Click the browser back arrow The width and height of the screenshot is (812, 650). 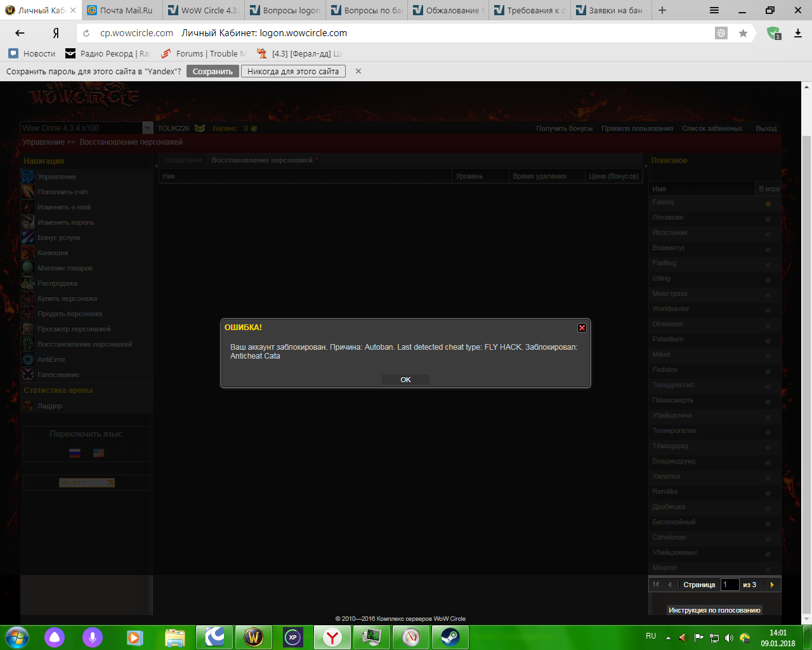tap(20, 33)
